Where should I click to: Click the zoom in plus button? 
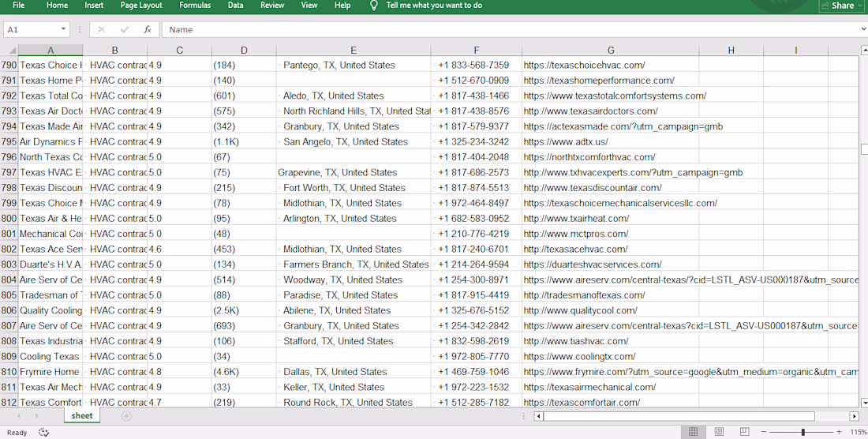point(840,432)
